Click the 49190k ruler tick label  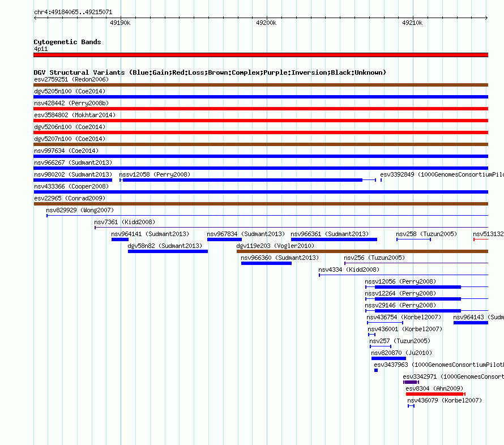[x=120, y=23]
